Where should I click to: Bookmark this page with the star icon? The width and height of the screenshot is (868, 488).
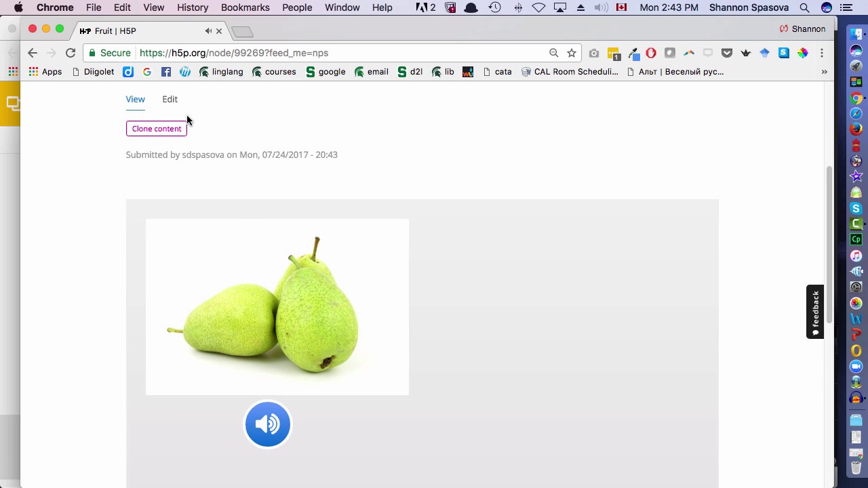[572, 53]
